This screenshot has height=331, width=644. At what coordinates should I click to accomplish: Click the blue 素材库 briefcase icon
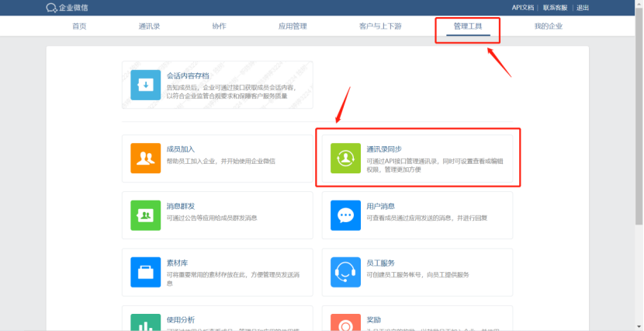145,272
